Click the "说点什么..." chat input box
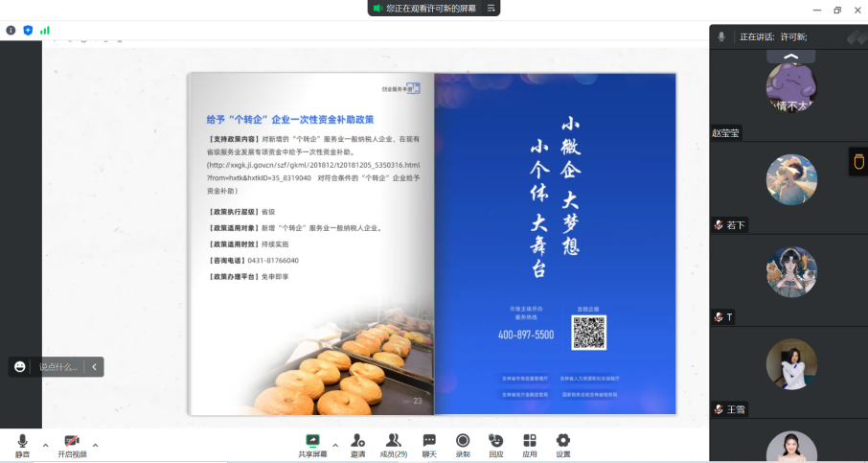The image size is (868, 463). tap(57, 367)
